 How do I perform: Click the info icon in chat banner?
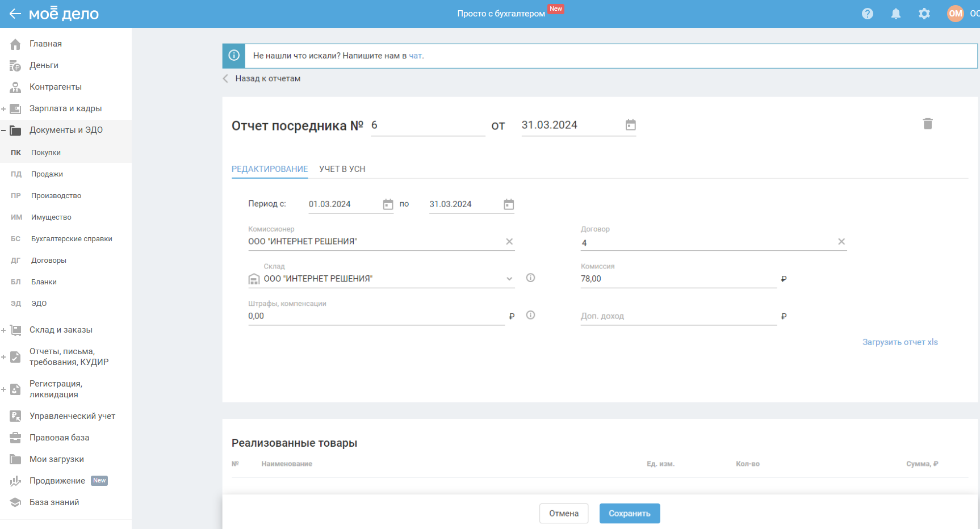(233, 56)
